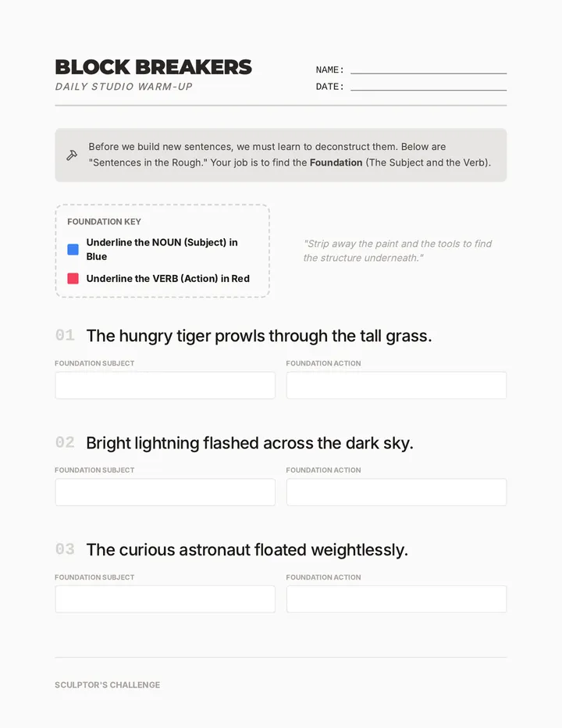Click Foundation Action box for sentence 03

(x=397, y=599)
